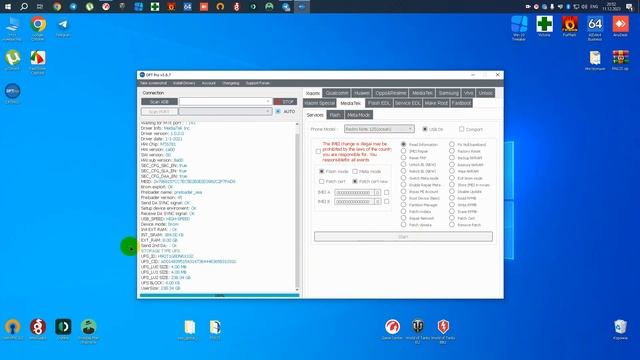Open the Win 10 Tweaker desktop icon
640x360 pixels.
(x=519, y=28)
